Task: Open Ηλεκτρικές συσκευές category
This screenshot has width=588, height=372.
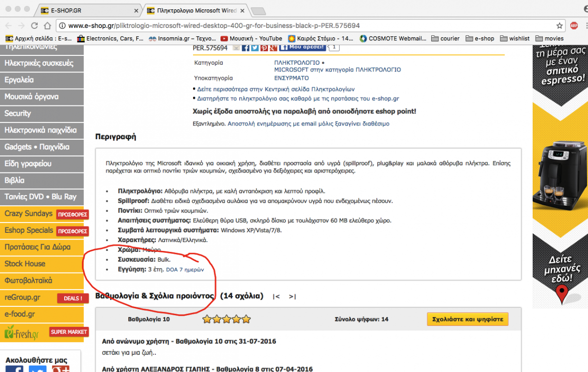Action: (42, 63)
